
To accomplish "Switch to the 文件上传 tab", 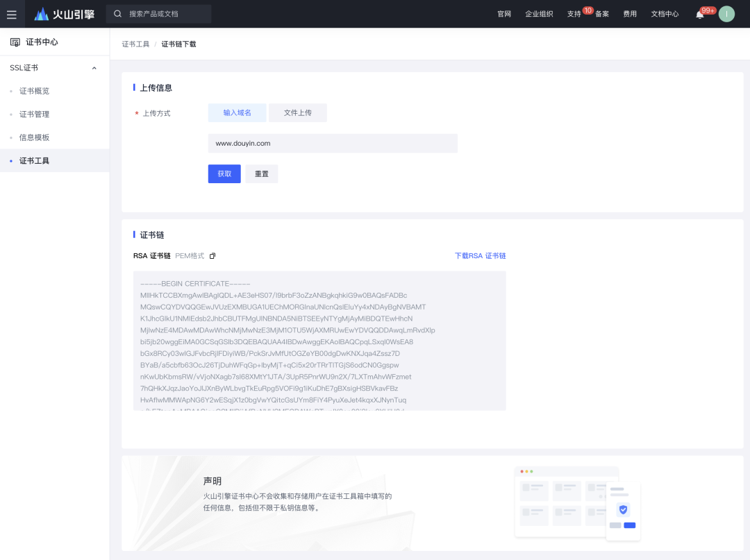I will click(297, 112).
